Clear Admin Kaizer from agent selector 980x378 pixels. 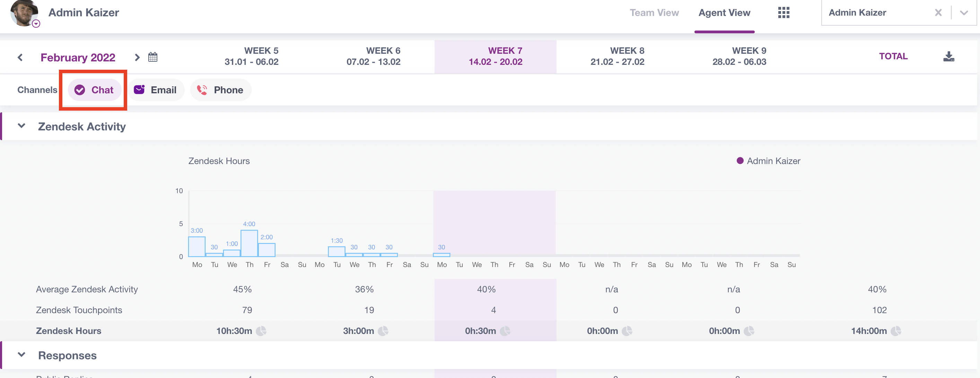tap(938, 12)
